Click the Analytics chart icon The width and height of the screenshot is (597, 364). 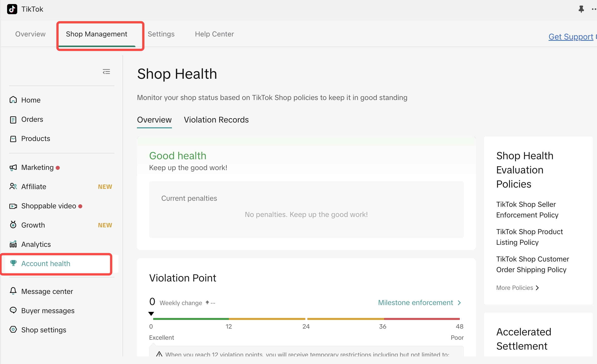pos(13,244)
